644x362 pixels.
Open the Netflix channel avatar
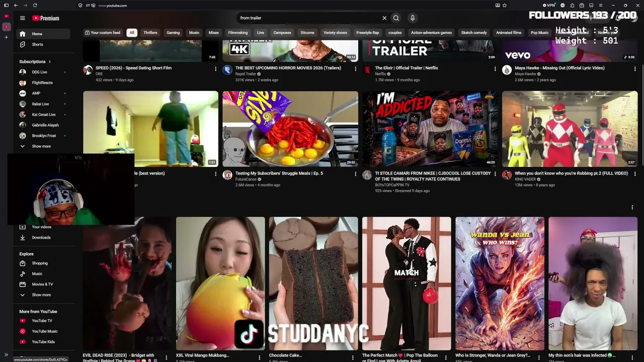pos(367,70)
